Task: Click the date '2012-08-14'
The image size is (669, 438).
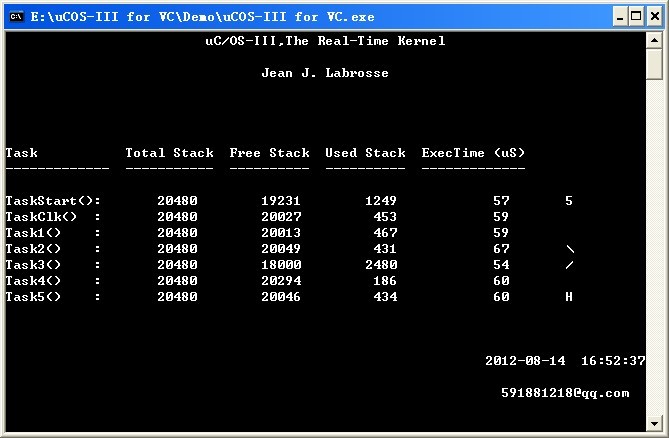Action: (525, 361)
